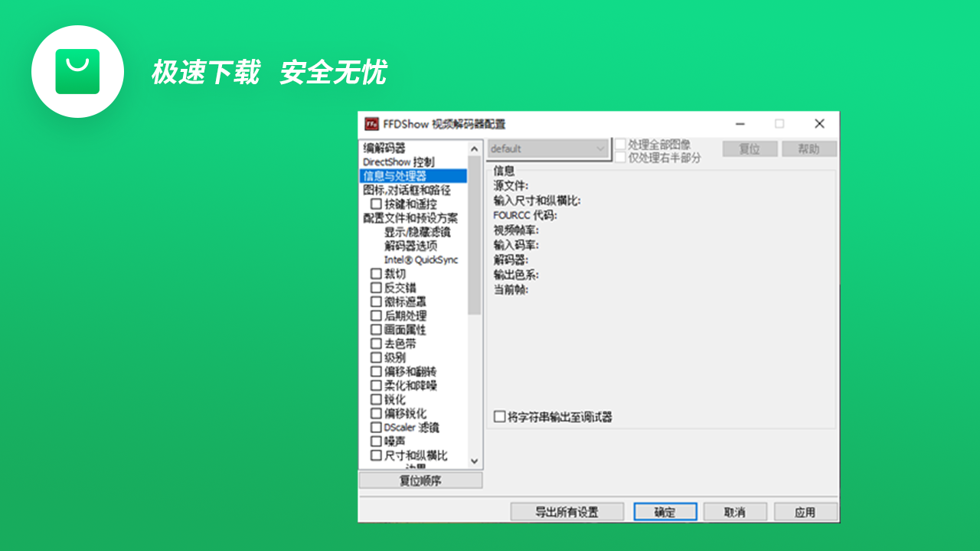Image resolution: width=980 pixels, height=551 pixels.
Task: Click the 帮助 button
Action: [808, 148]
